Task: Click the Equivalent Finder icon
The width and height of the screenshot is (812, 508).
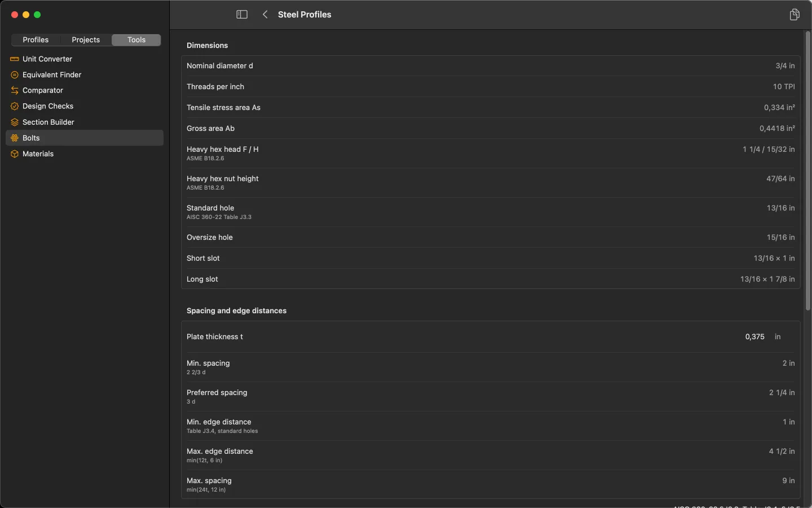Action: [x=15, y=75]
